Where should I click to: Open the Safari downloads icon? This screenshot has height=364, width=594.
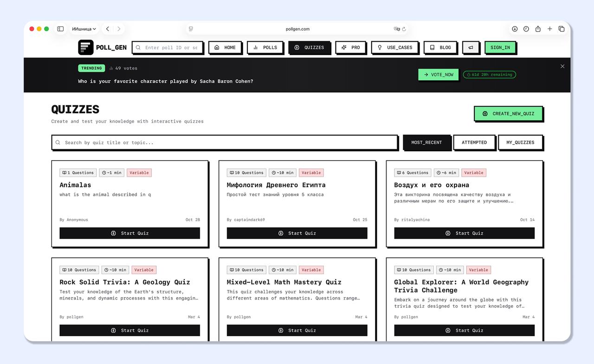[515, 29]
